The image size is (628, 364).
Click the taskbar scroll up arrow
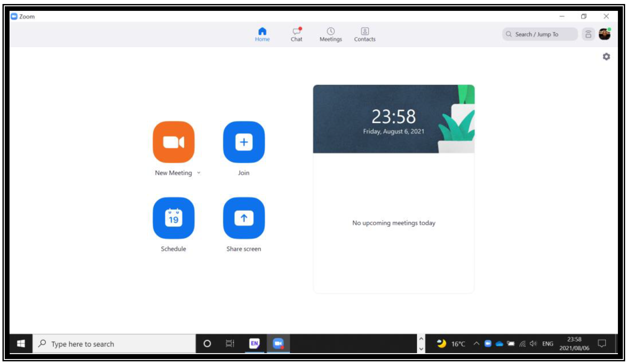[421, 339]
